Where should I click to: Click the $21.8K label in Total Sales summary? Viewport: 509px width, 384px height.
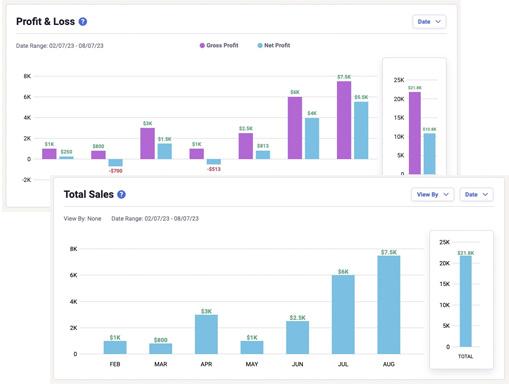[x=466, y=253]
